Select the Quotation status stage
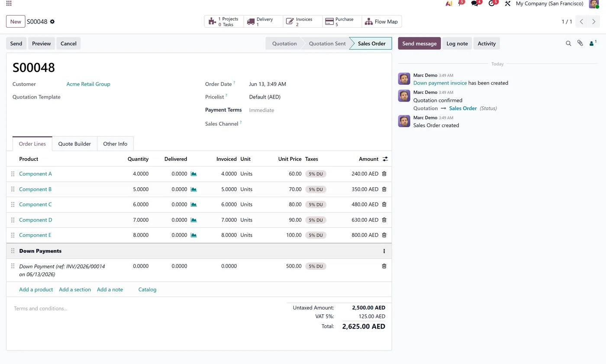Screen dimensions: 606x364 pos(284,44)
